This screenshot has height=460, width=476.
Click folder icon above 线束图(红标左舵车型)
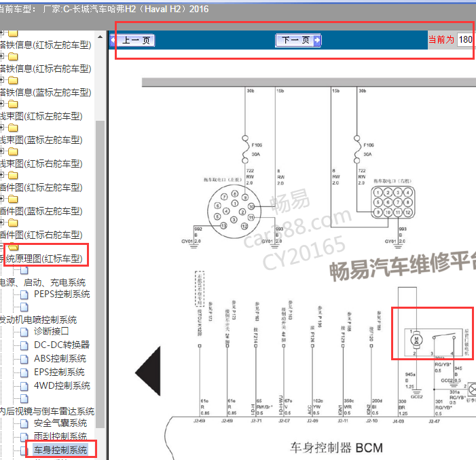13,104
